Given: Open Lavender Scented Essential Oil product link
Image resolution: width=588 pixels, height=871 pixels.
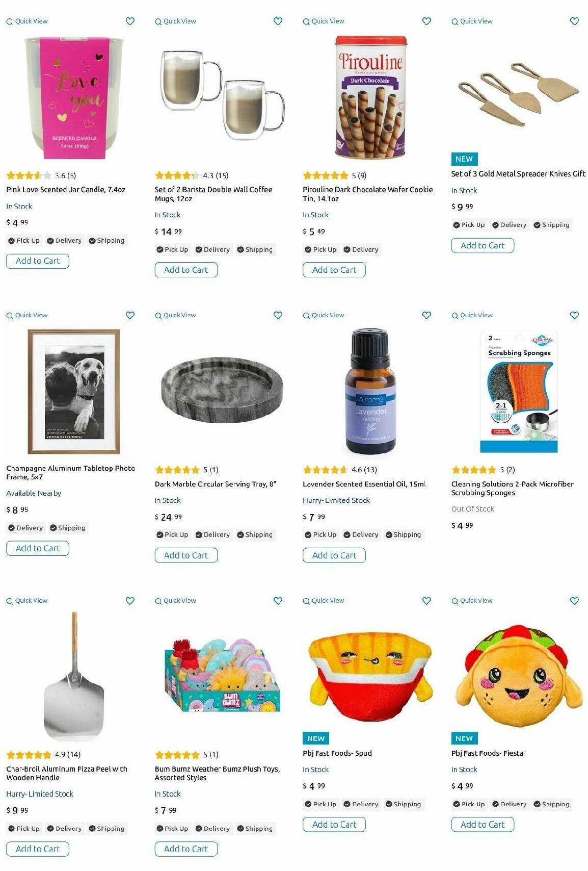Looking at the screenshot, I should tap(364, 484).
